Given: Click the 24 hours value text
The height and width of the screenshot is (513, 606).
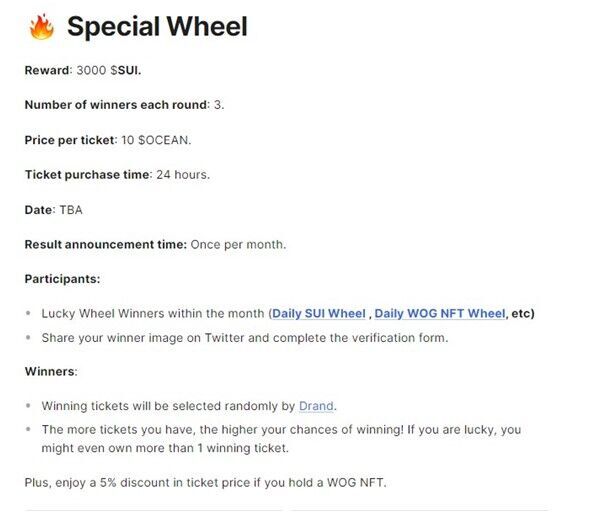Looking at the screenshot, I should tap(183, 175).
